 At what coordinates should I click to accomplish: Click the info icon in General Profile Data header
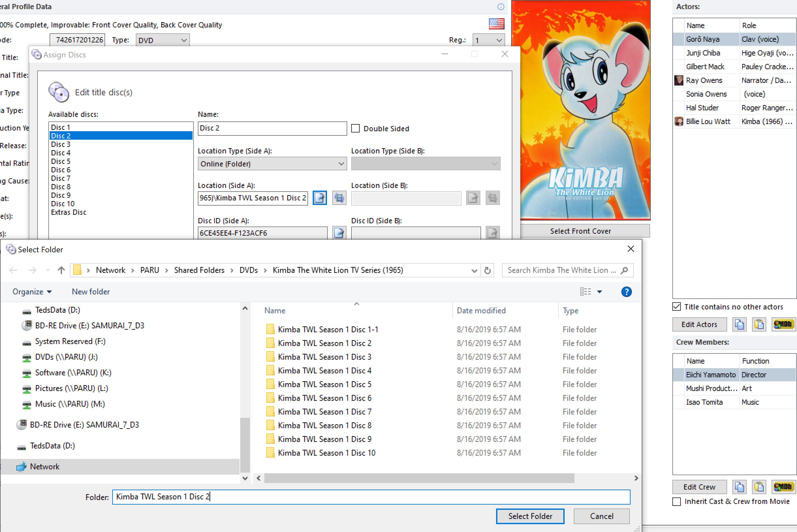click(x=500, y=7)
